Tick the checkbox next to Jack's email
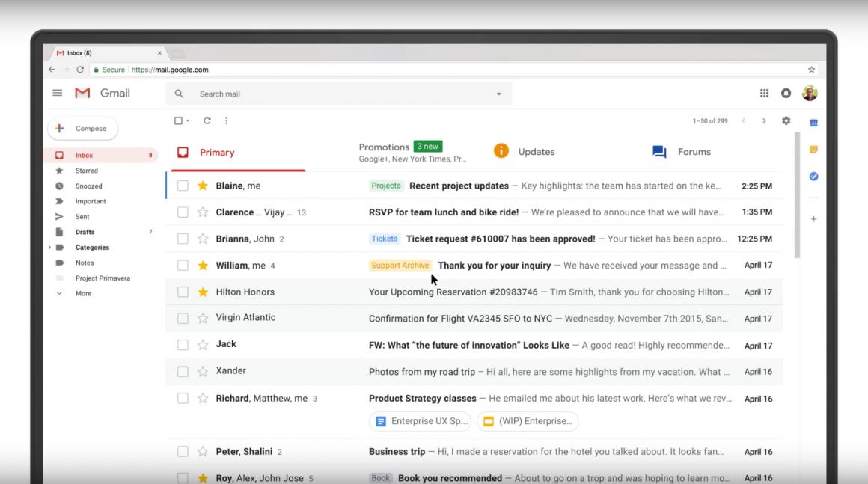This screenshot has width=868, height=484. [x=183, y=345]
